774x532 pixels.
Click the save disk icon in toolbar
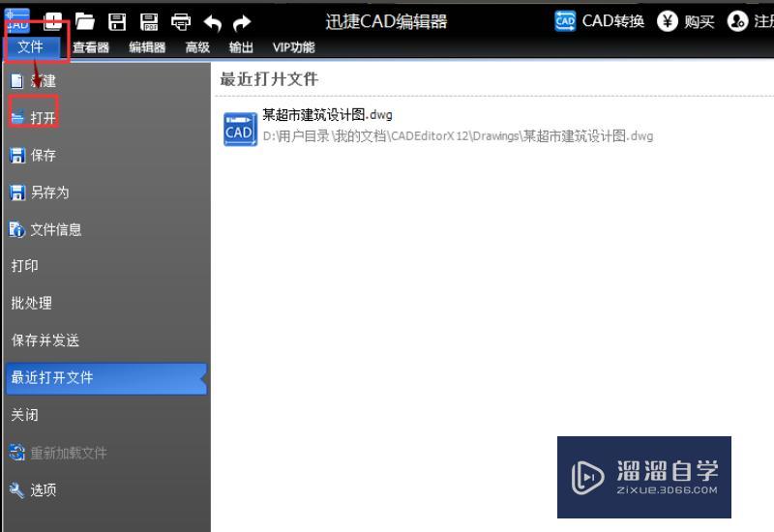click(x=117, y=21)
